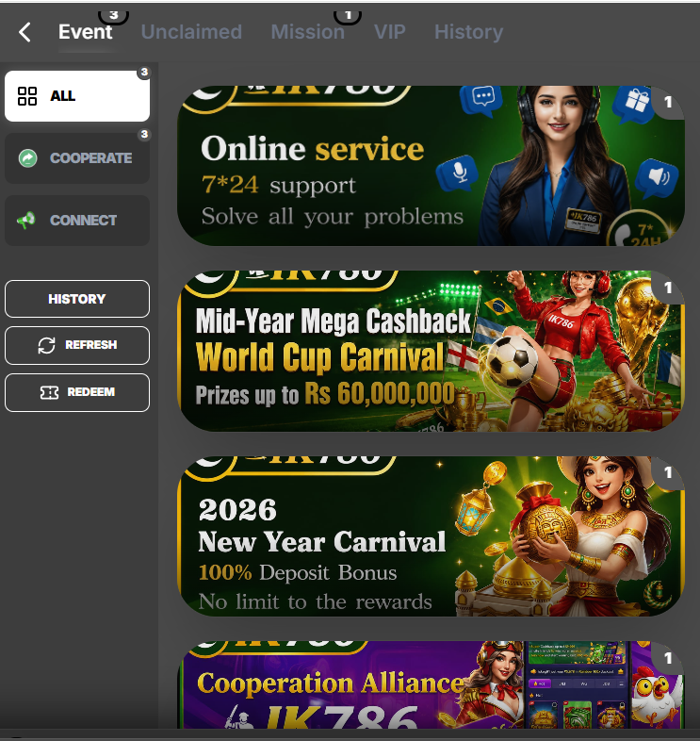
Task: Click the badge on World Cup Carnival banner
Action: [x=668, y=288]
